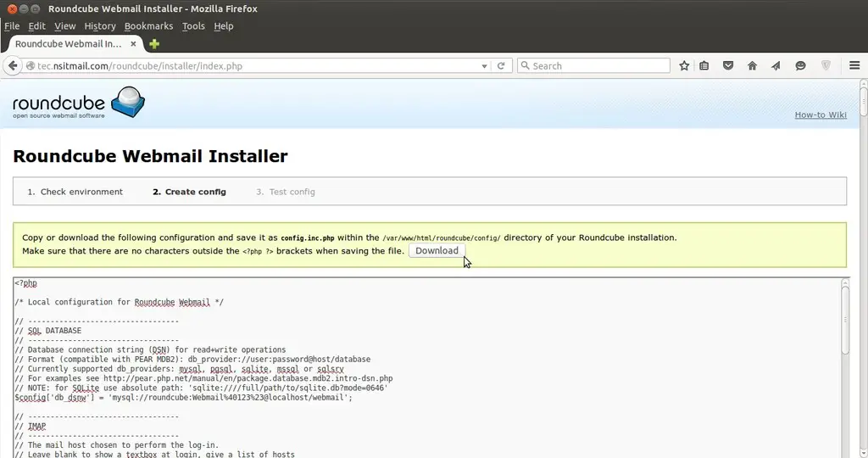
Task: Open the Help menu
Action: [224, 26]
